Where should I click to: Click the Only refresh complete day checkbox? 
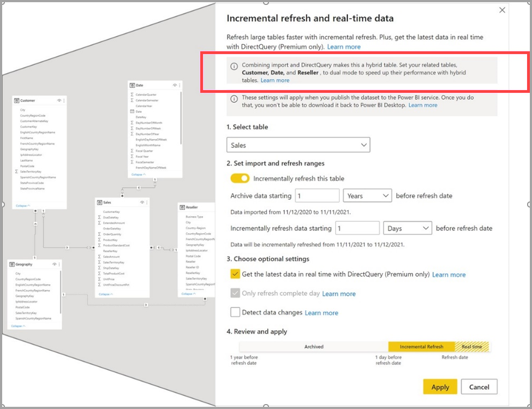[x=235, y=293]
